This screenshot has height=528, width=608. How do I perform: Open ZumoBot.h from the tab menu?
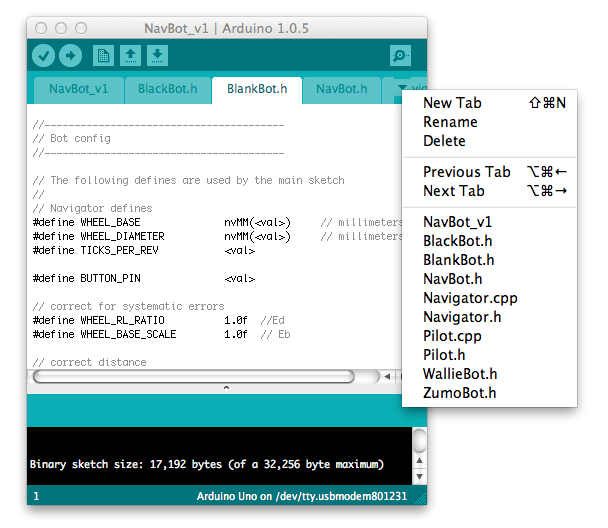click(x=489, y=393)
